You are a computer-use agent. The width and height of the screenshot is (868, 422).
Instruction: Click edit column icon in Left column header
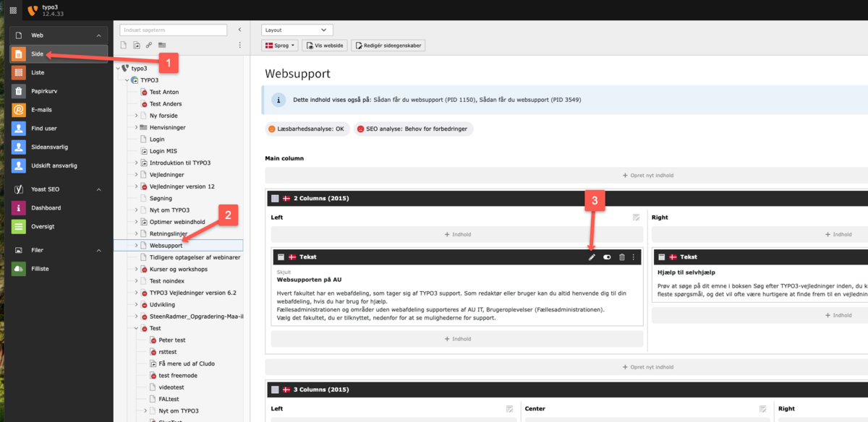coord(636,217)
